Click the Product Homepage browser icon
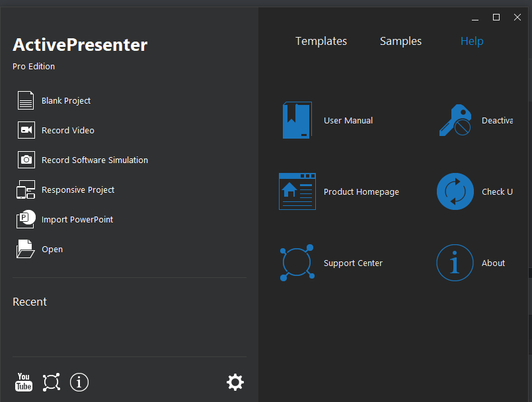This screenshot has height=402, width=532. [297, 191]
